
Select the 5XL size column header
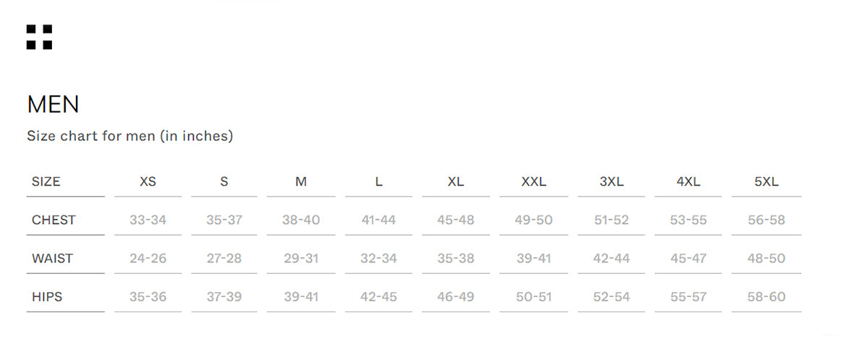click(x=766, y=181)
